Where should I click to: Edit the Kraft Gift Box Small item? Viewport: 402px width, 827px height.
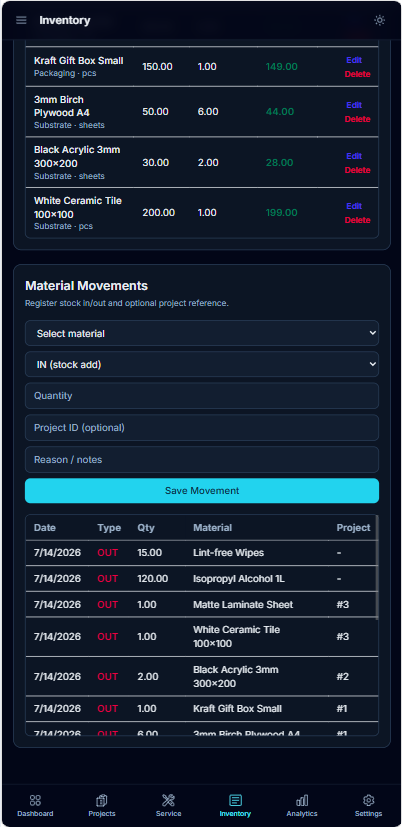tap(354, 60)
